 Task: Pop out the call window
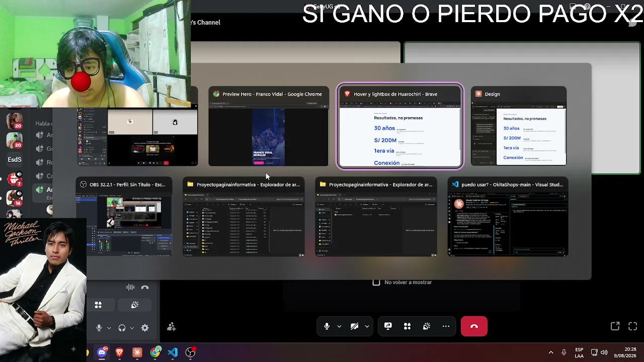(x=615, y=326)
